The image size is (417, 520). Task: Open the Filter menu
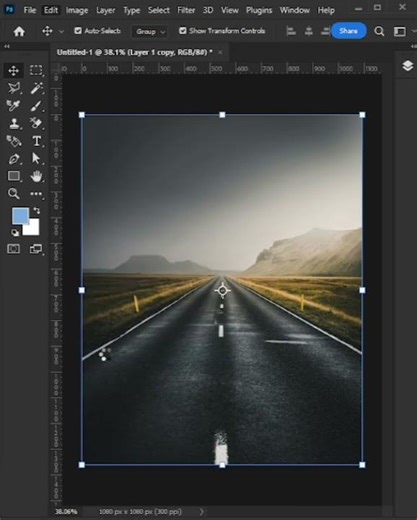(186, 10)
